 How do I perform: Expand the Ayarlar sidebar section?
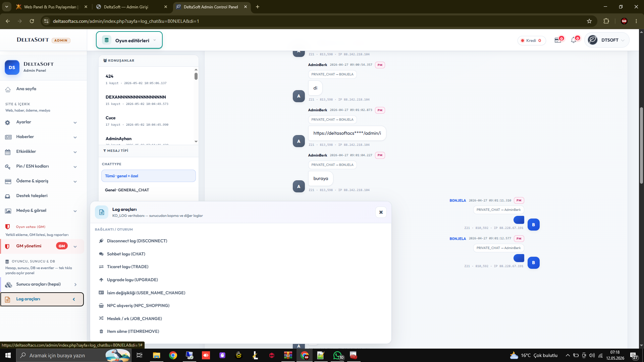point(42,122)
